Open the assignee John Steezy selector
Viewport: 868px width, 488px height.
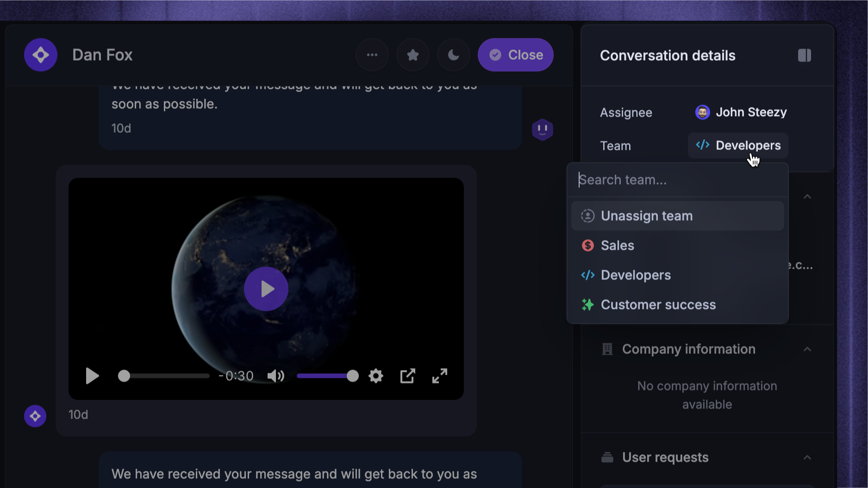tap(741, 112)
